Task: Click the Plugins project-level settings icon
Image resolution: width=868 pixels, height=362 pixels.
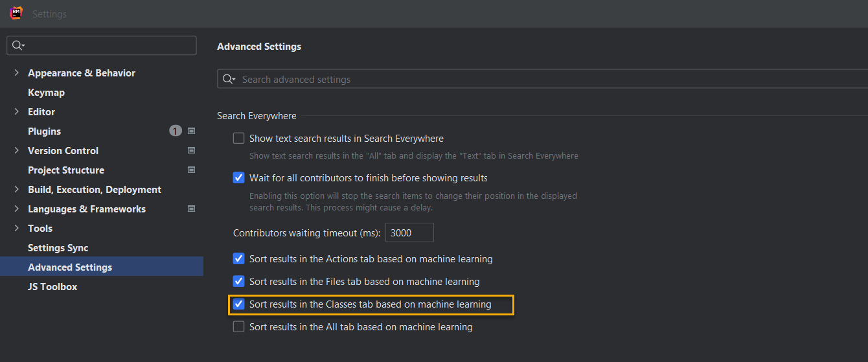Action: pos(191,131)
